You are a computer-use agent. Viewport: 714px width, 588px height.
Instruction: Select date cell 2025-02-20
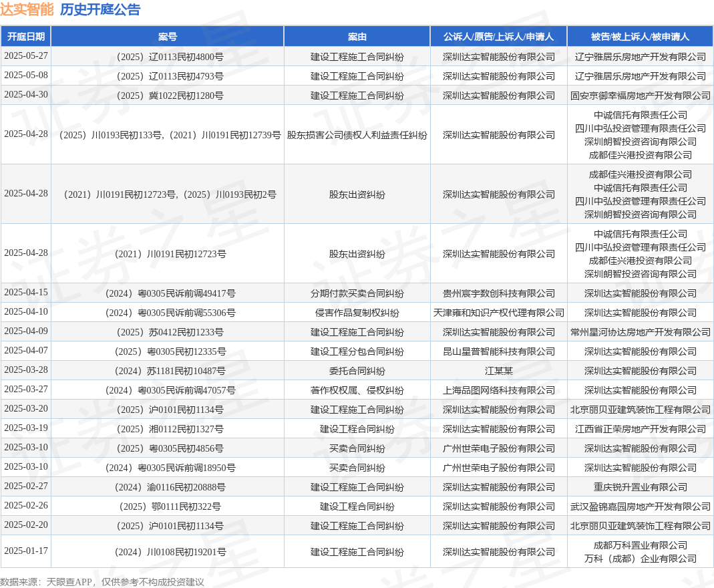(26, 525)
